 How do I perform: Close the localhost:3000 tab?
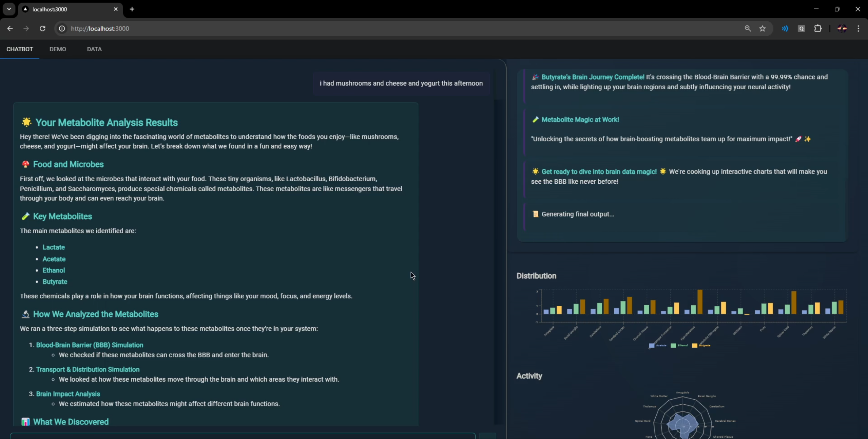pos(116,9)
